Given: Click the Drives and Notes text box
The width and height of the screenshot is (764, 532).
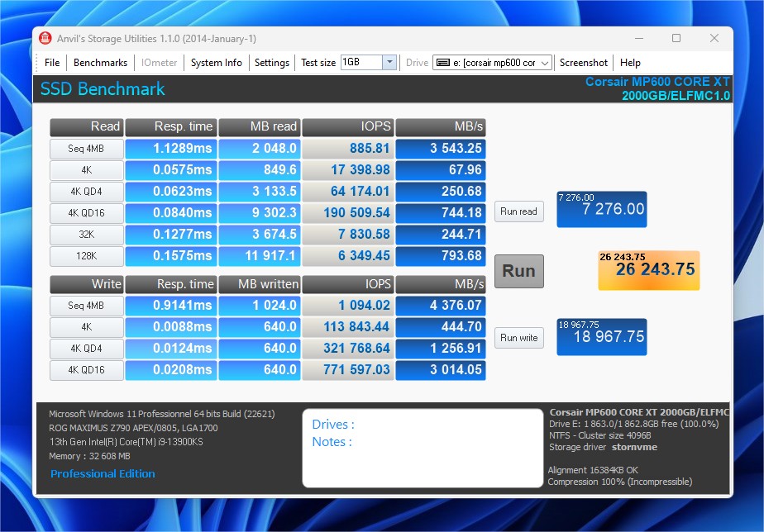Looking at the screenshot, I should click(423, 448).
